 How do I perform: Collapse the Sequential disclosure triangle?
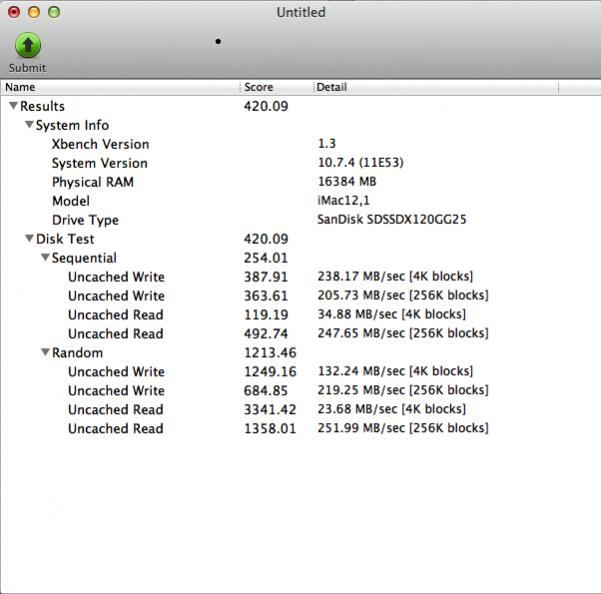click(45, 258)
